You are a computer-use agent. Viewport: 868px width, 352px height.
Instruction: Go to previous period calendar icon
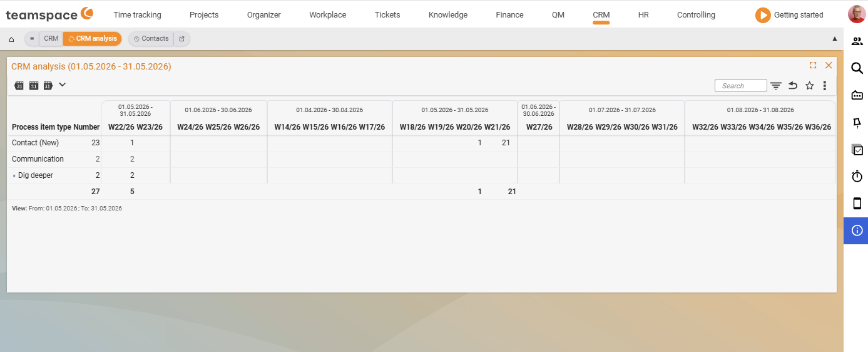[x=19, y=85]
